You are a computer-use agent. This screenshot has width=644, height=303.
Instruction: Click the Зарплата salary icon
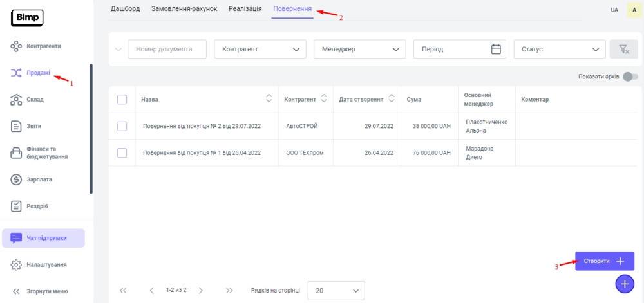(x=17, y=179)
